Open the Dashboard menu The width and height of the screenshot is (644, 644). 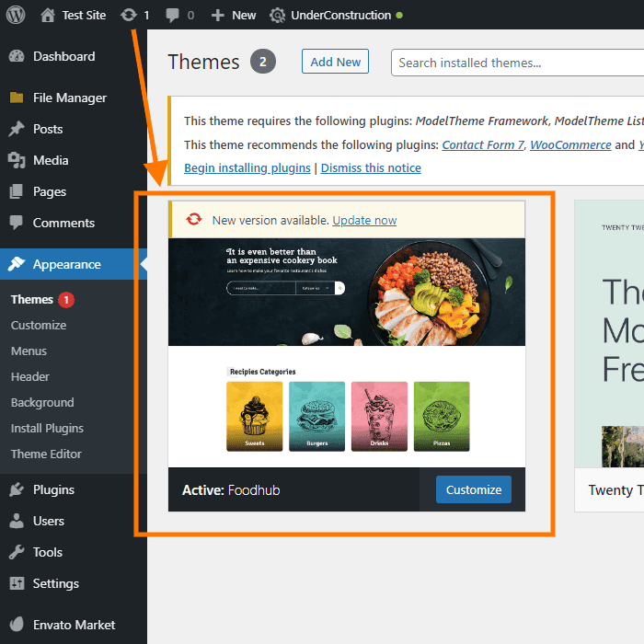(x=64, y=56)
